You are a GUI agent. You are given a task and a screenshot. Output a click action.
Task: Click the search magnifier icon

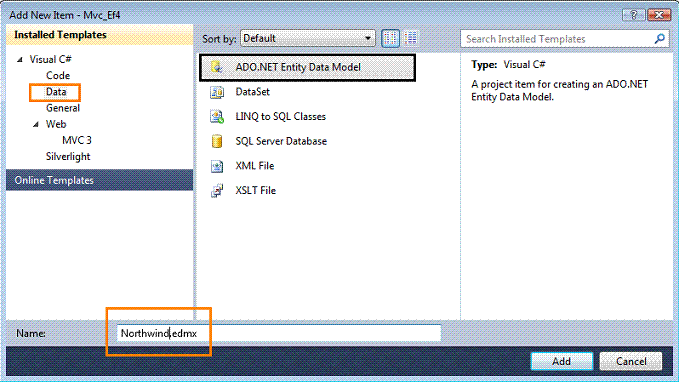[660, 39]
